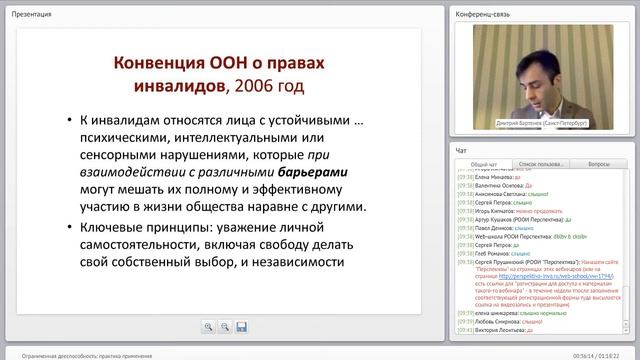Click the Чат panel title
The image size is (640, 360).
(461, 151)
